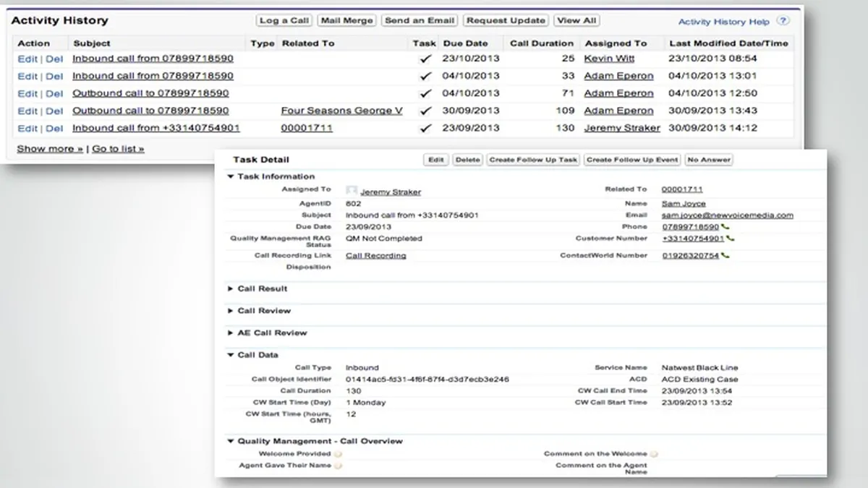Open Inbound call from 07899718590 dated 04/10/2013
Image resolution: width=868 pixels, height=488 pixels.
click(x=153, y=76)
